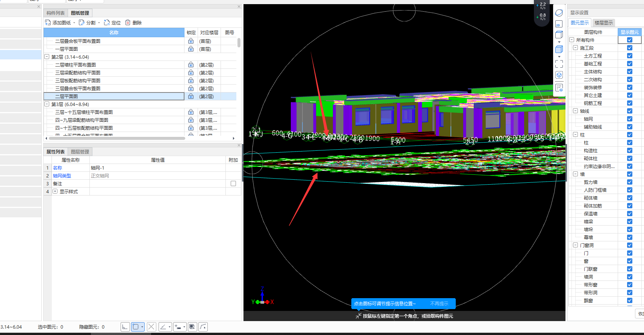Click the orthogonal mode status icon
The width and height of the screenshot is (644, 335).
point(125,327)
